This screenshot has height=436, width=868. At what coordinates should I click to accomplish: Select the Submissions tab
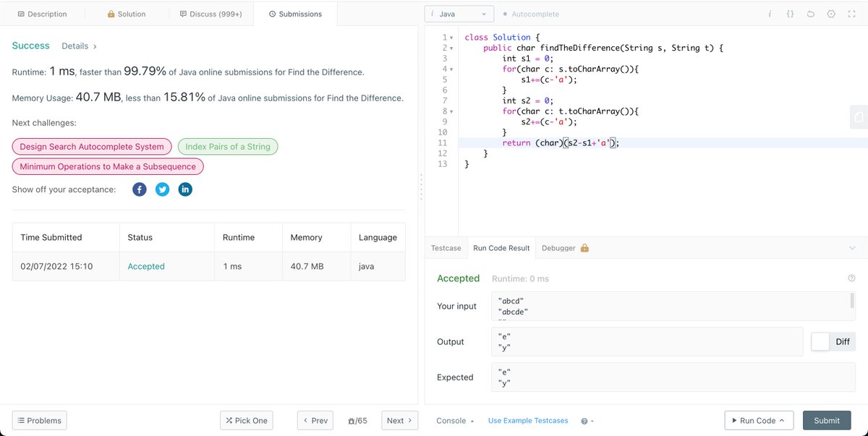point(295,14)
